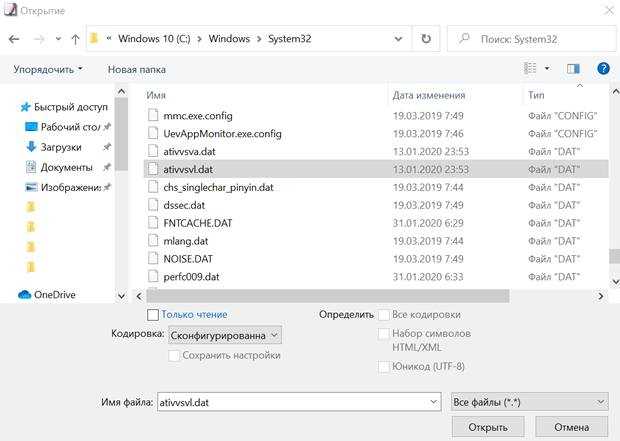Click Windows 10 (C:) in breadcrumb
620x441 pixels.
(154, 39)
